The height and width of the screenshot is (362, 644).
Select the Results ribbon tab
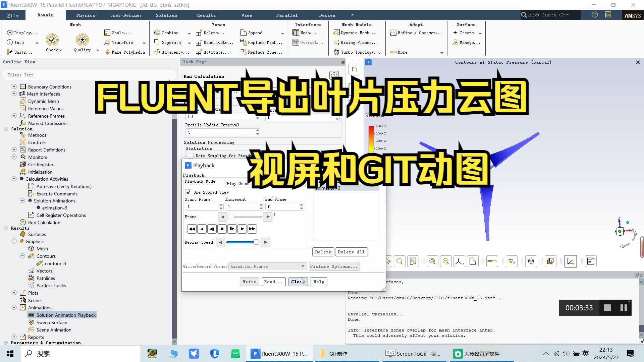[x=206, y=15]
